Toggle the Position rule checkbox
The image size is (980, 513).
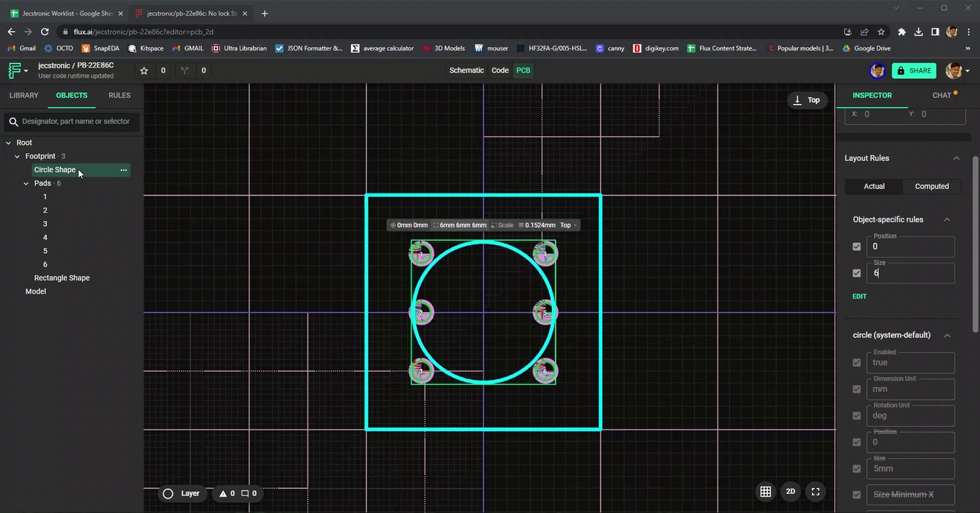pos(857,247)
